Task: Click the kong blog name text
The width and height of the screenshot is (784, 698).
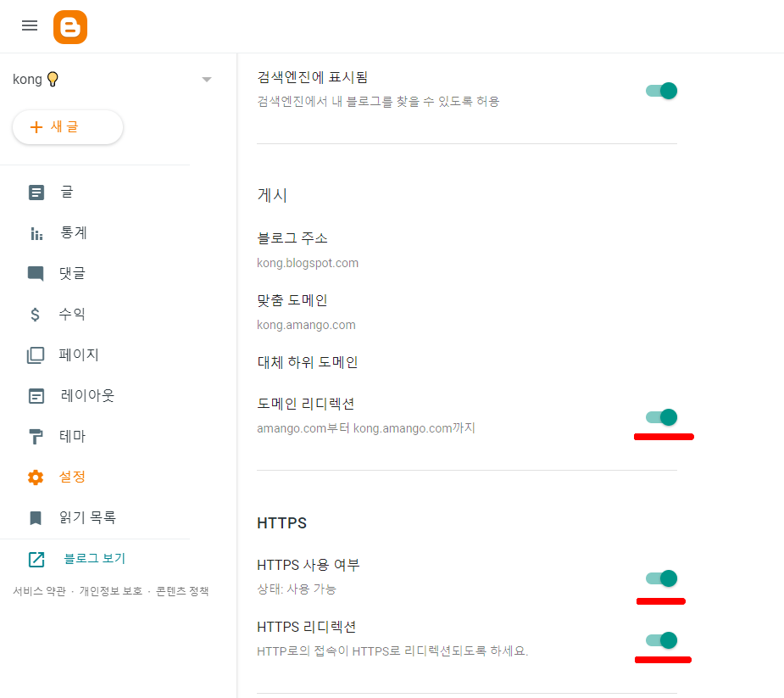Action: 27,80
